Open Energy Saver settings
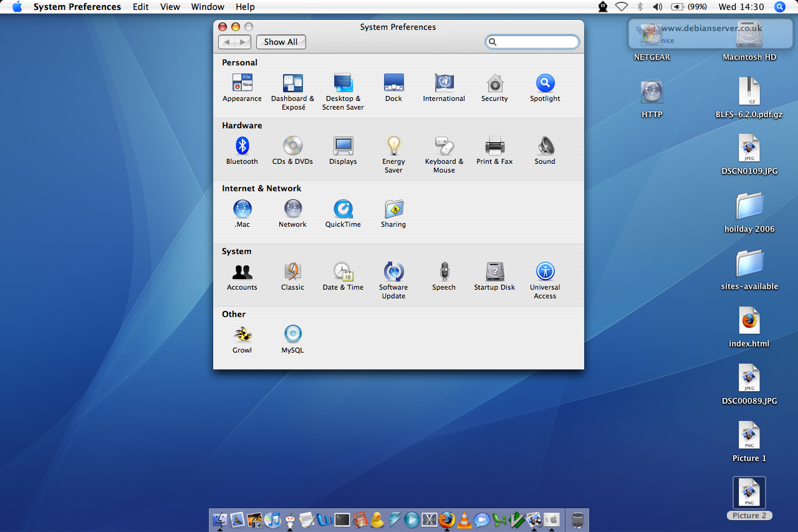The height and width of the screenshot is (532, 798). coord(393,146)
